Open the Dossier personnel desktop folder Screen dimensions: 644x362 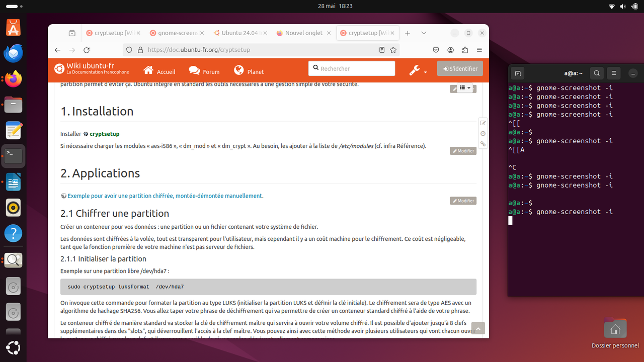point(615,333)
